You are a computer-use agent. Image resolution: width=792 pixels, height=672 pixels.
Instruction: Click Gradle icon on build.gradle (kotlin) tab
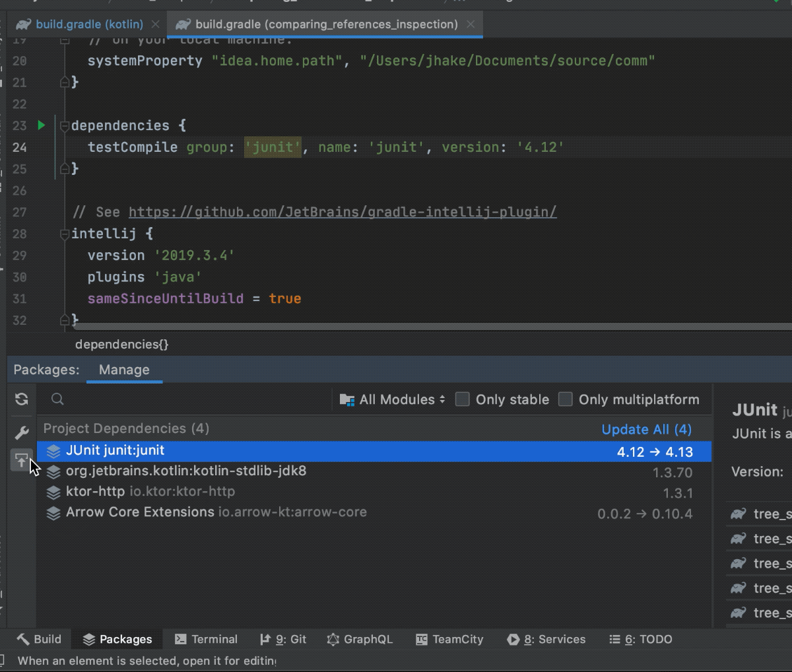point(23,24)
